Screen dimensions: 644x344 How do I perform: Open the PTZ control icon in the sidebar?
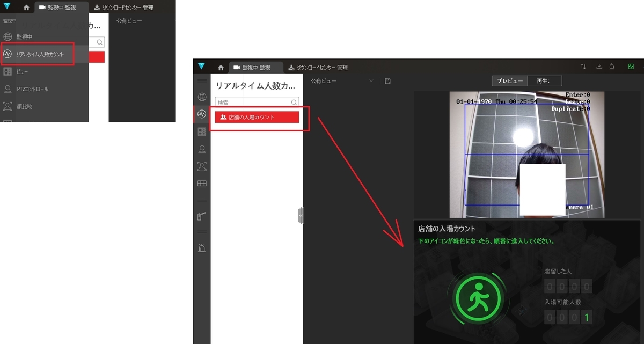click(x=201, y=149)
